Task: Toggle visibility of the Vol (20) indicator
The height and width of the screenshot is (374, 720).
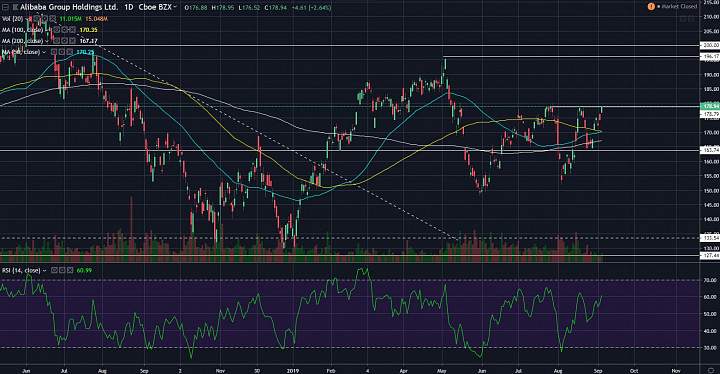Action: click(x=37, y=19)
